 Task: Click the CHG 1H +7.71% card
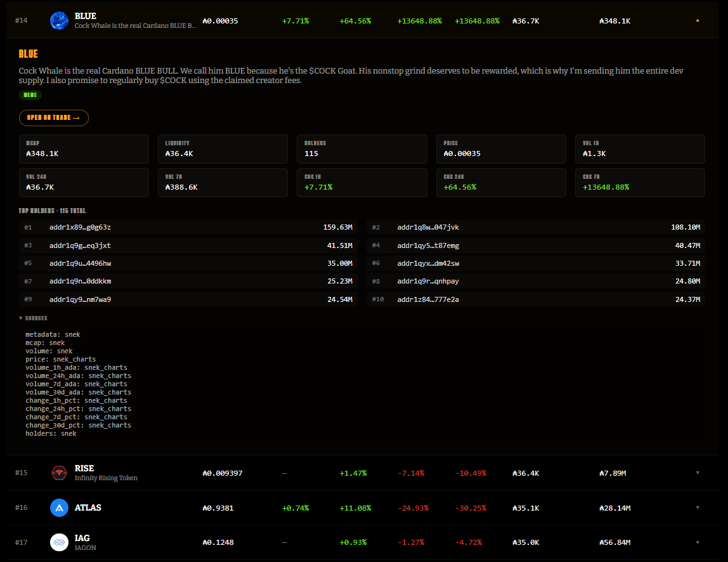click(362, 183)
